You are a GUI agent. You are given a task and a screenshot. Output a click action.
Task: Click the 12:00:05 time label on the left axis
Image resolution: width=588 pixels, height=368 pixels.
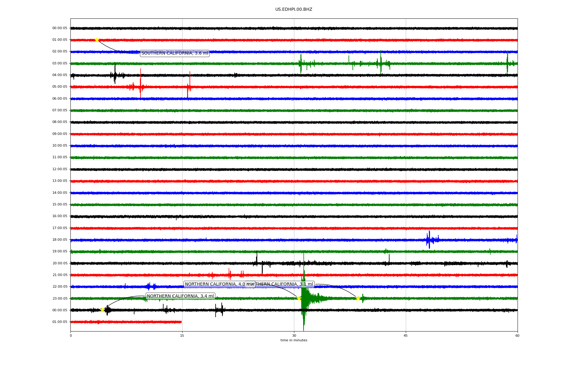click(60, 169)
